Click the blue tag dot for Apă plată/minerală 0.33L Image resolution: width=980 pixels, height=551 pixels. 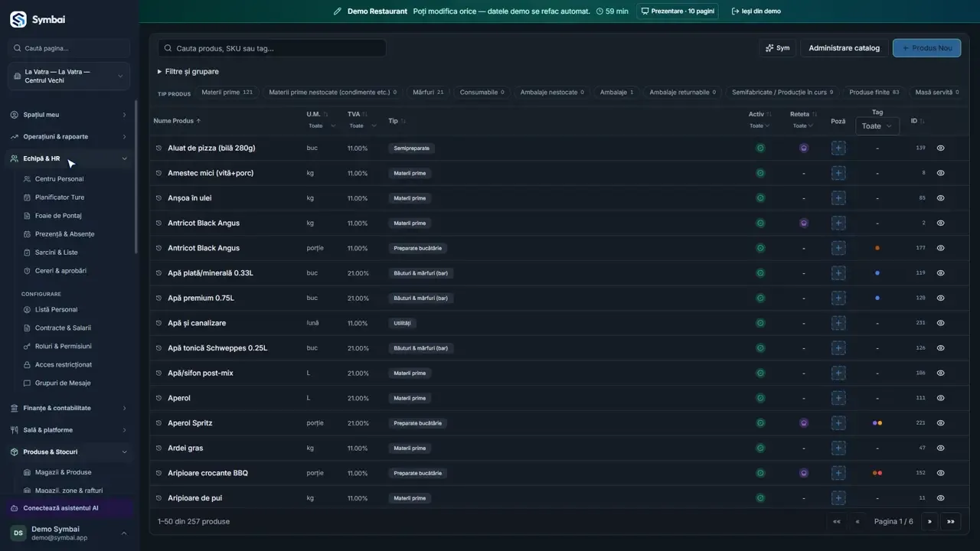877,273
